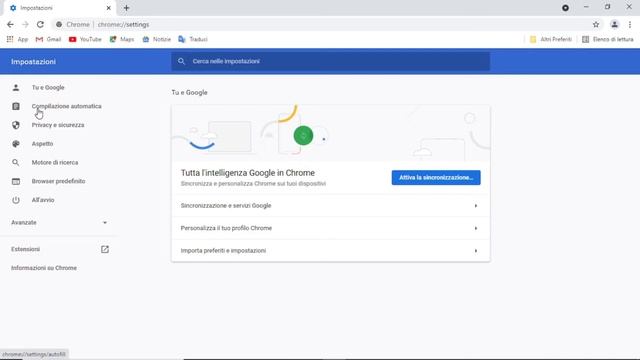Select Compilazione automatica in sidebar
The height and width of the screenshot is (360, 640).
point(67,106)
